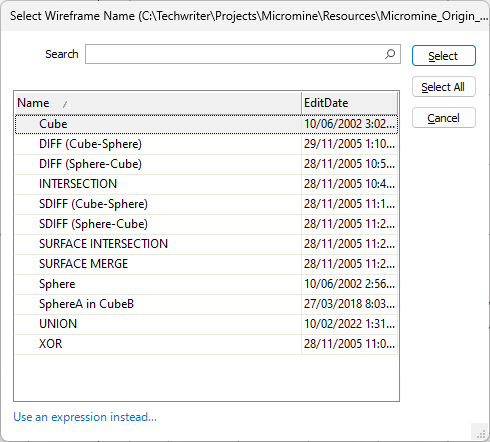
Task: Click the search magnifier icon
Action: point(390,54)
